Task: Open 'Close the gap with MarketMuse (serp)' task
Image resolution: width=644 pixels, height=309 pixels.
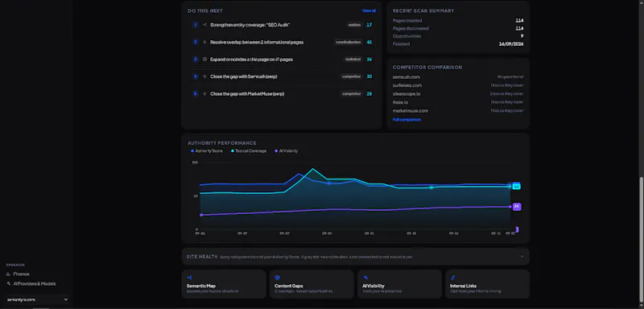Action: (247, 93)
